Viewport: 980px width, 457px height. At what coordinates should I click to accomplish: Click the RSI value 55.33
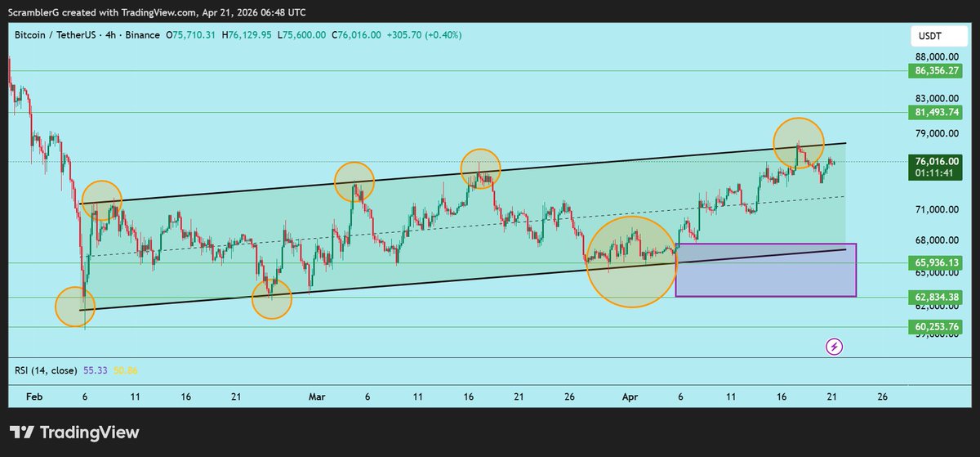point(96,370)
